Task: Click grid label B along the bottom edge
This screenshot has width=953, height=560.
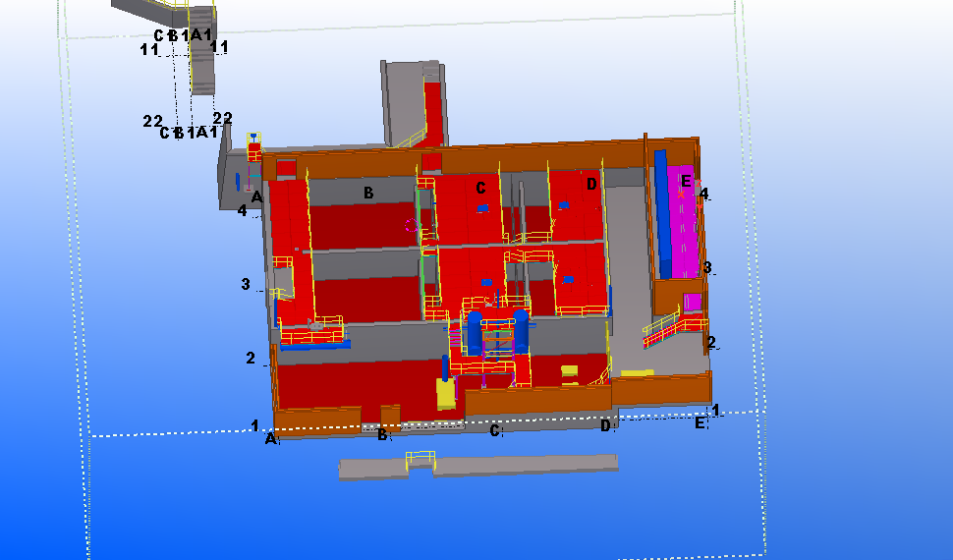Action: tap(381, 435)
